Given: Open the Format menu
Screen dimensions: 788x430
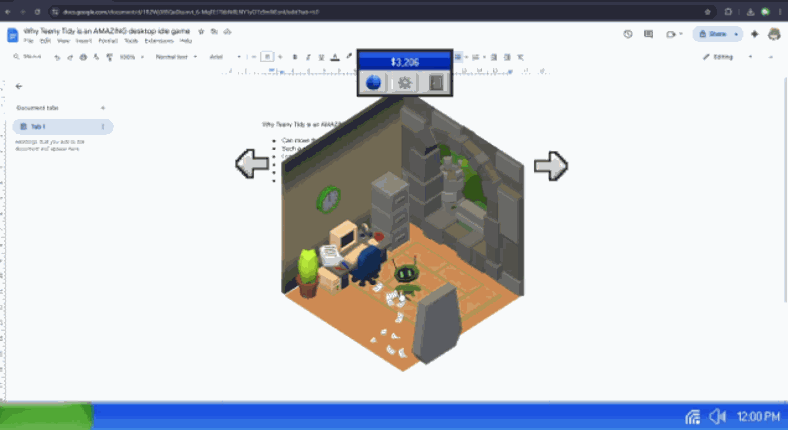Looking at the screenshot, I should pos(108,41).
